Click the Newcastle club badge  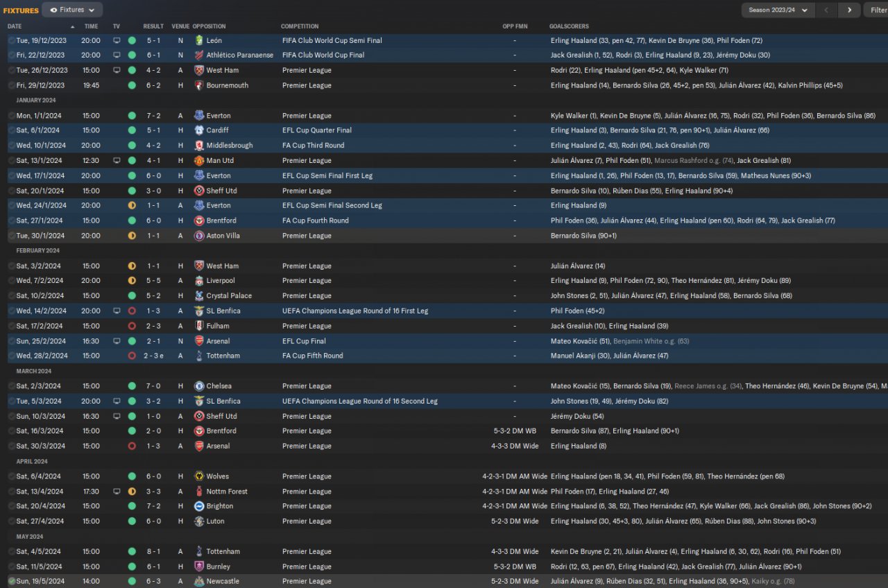(199, 581)
